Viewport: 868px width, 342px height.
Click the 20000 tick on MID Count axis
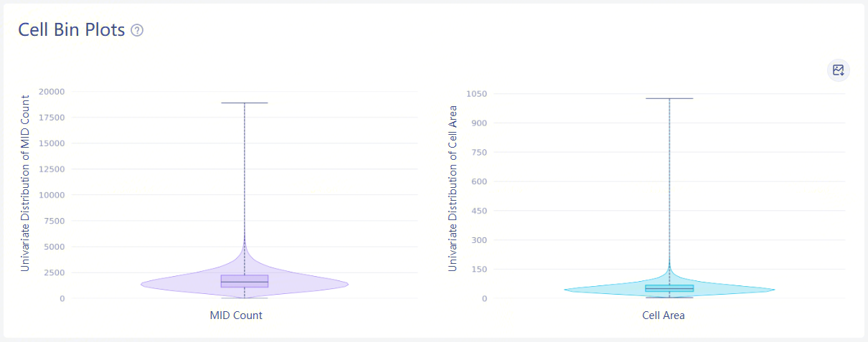pos(52,92)
